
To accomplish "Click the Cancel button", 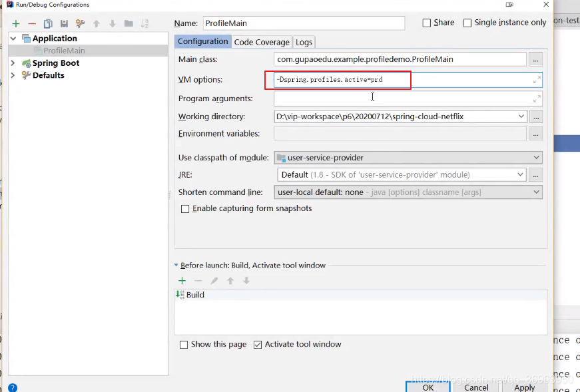I will click(476, 387).
